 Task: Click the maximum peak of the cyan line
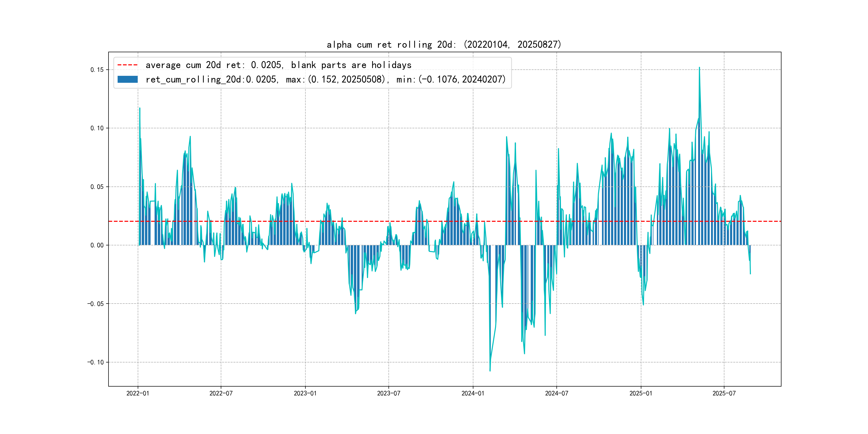pyautogui.click(x=699, y=68)
